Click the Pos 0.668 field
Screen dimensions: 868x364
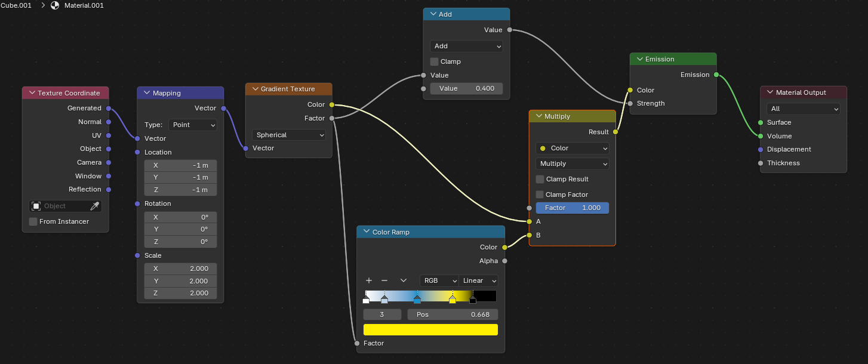tap(453, 314)
